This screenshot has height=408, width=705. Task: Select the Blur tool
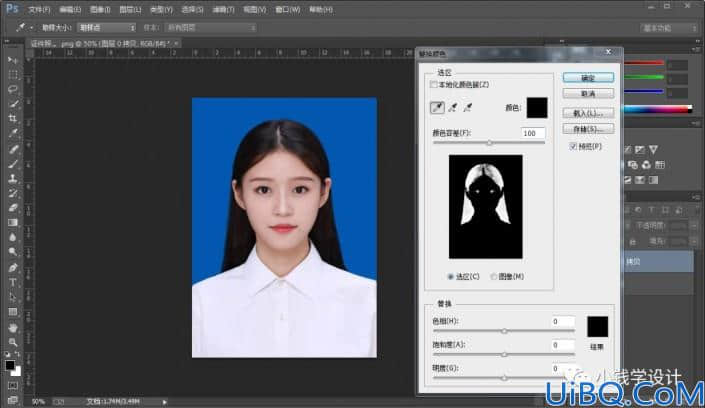coord(13,238)
